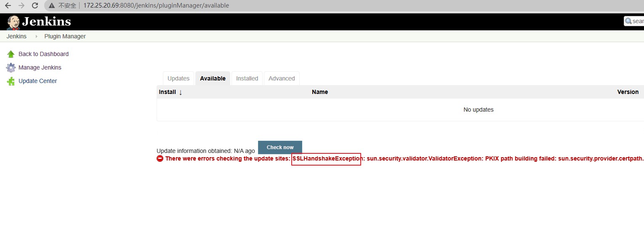Click the browser address bar URL
This screenshot has width=644, height=241.
point(156,5)
